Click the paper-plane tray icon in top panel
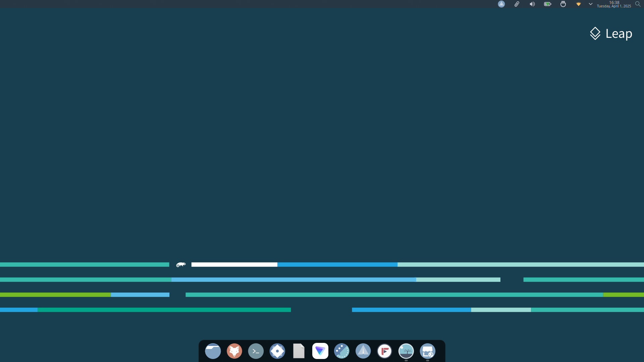644x362 pixels. pyautogui.click(x=501, y=4)
